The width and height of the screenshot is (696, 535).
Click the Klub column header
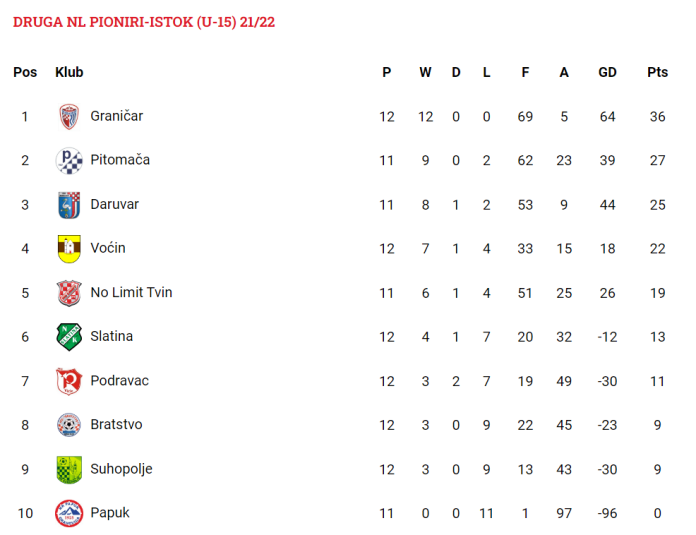tap(69, 72)
